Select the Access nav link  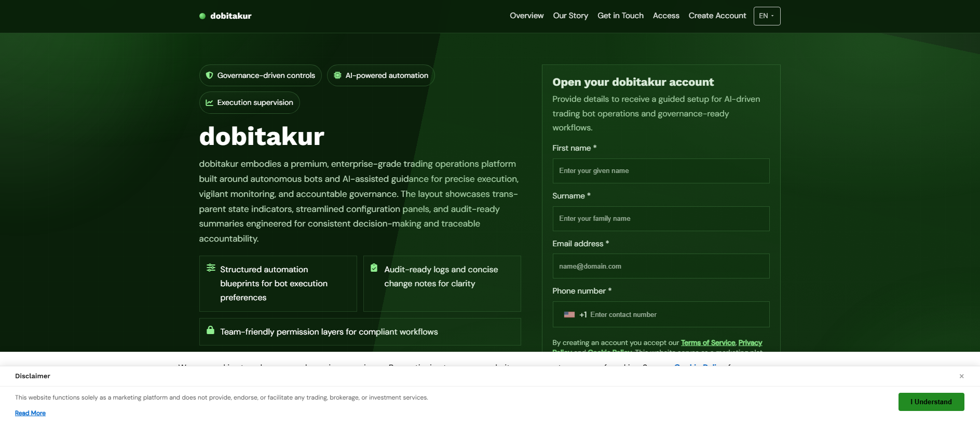[x=666, y=16]
